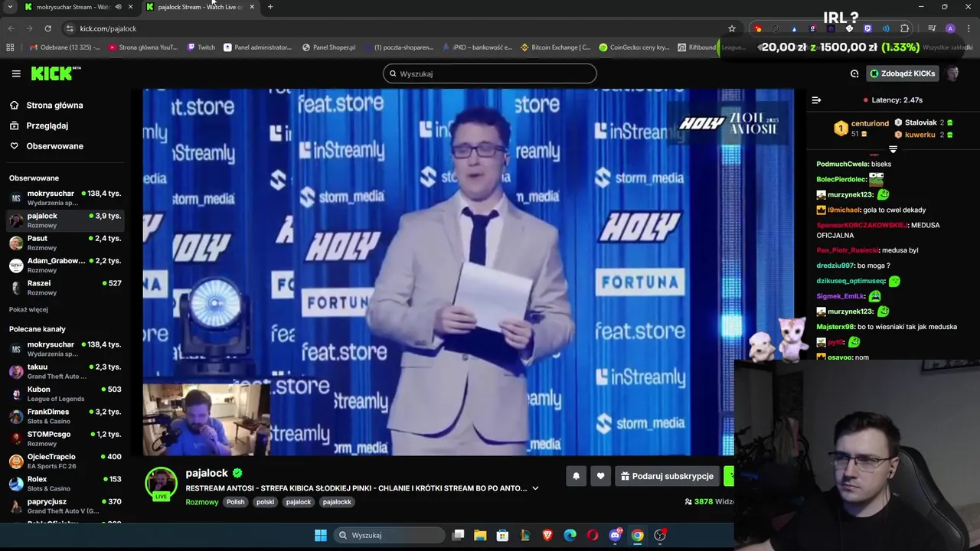Open the Panel Shoper.pl bookmark
Viewport: 980px width, 551px height.
coord(328,47)
